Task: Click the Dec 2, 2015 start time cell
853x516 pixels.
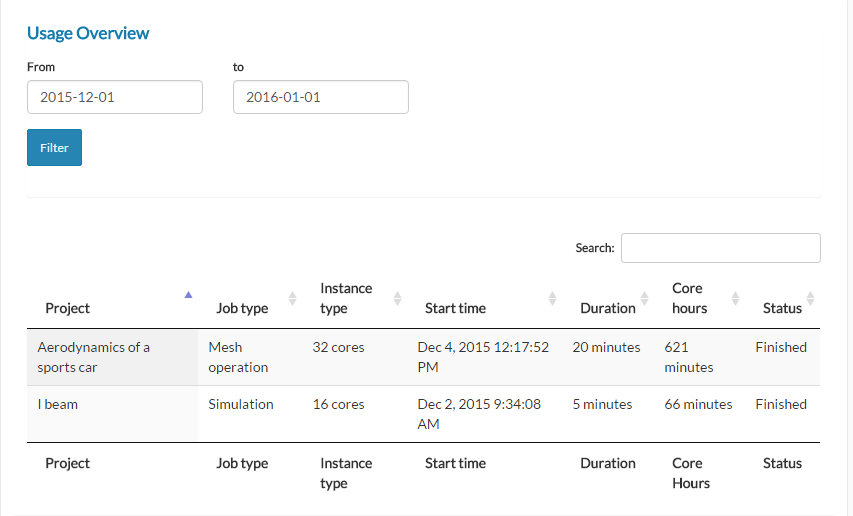Action: pyautogui.click(x=478, y=414)
